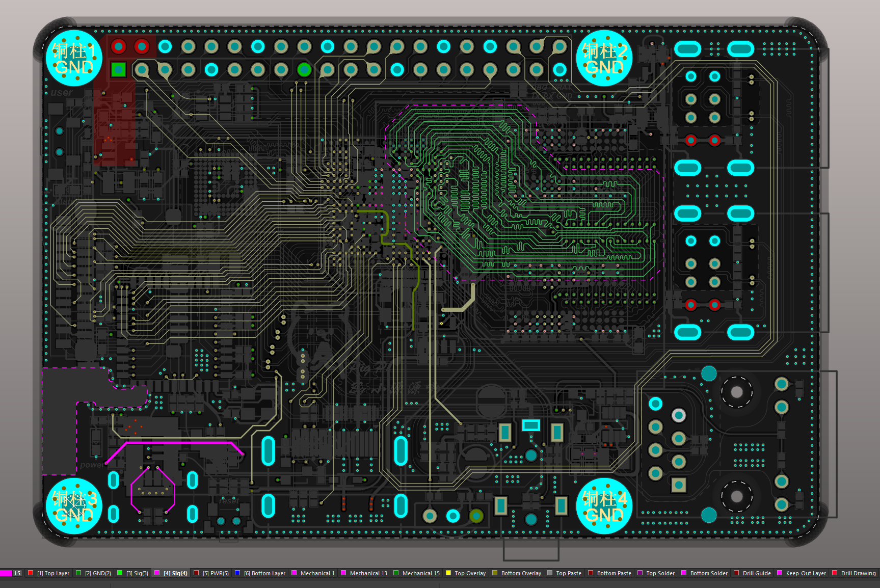Image resolution: width=880 pixels, height=588 pixels.
Task: Select the 铜柱1 GND mounting hole
Action: click(74, 58)
